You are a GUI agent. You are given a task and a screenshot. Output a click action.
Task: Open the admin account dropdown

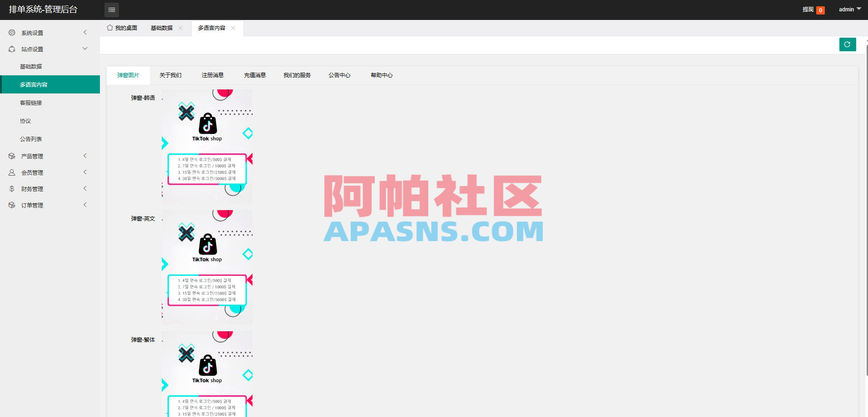point(849,9)
